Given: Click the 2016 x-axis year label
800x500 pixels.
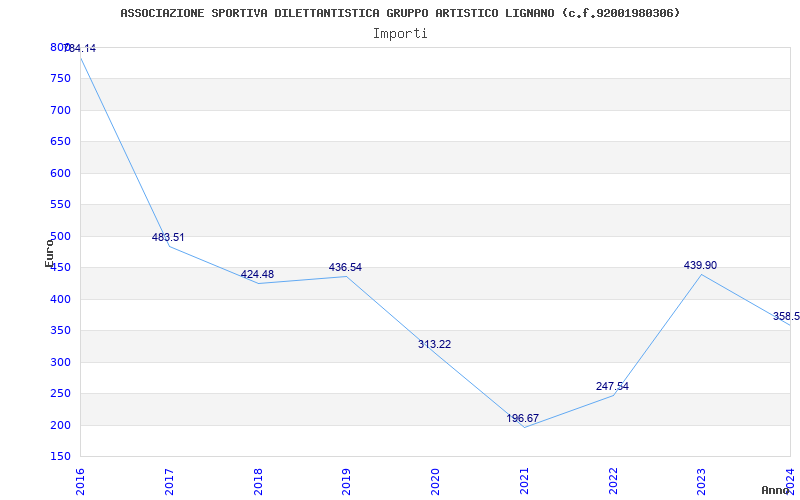Looking at the screenshot, I should coord(80,481).
